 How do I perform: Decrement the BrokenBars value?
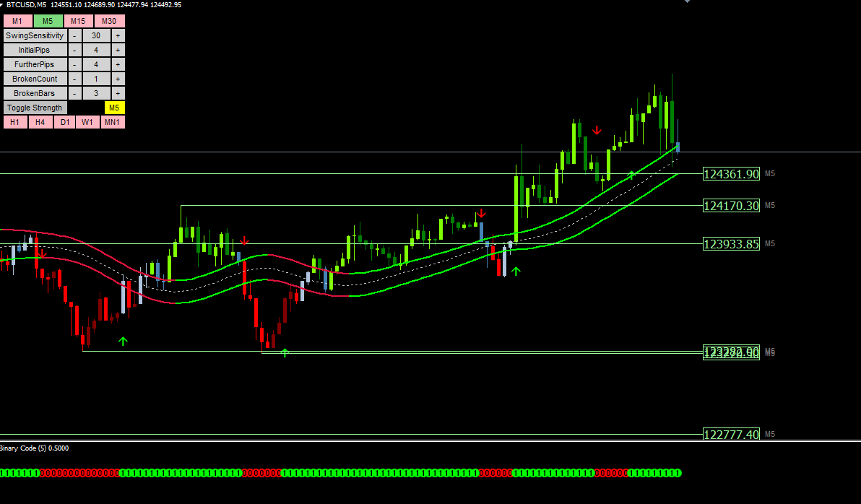(74, 93)
